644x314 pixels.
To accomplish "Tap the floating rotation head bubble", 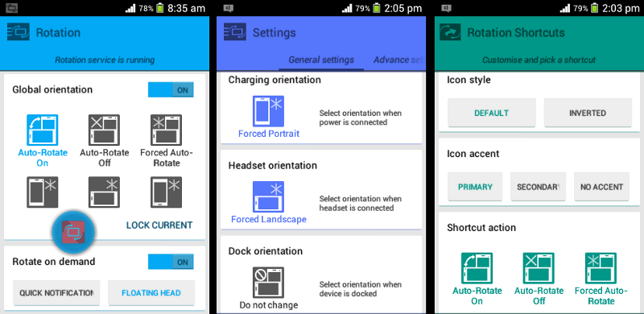I will (73, 232).
